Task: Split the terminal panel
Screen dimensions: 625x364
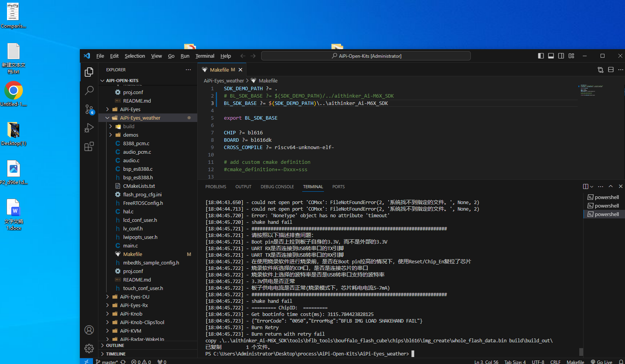Action: point(585,186)
